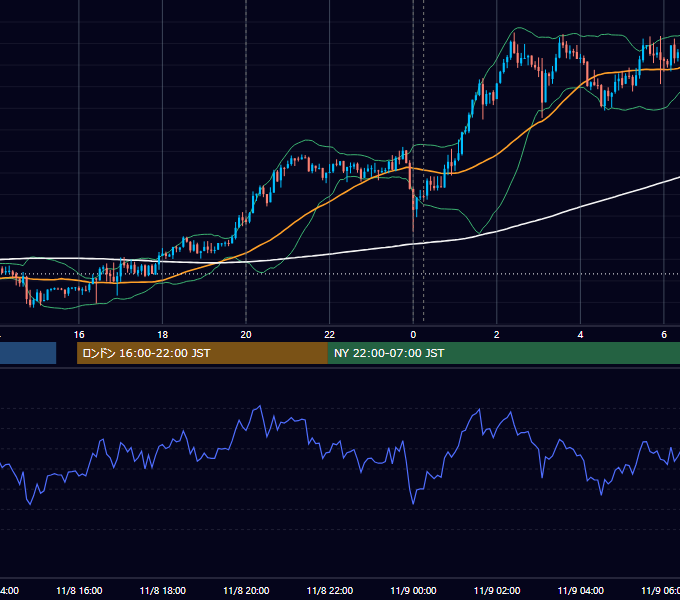Click the blue session bar left of ロンドン
Viewport: 680px width, 600px height.
[x=28, y=353]
